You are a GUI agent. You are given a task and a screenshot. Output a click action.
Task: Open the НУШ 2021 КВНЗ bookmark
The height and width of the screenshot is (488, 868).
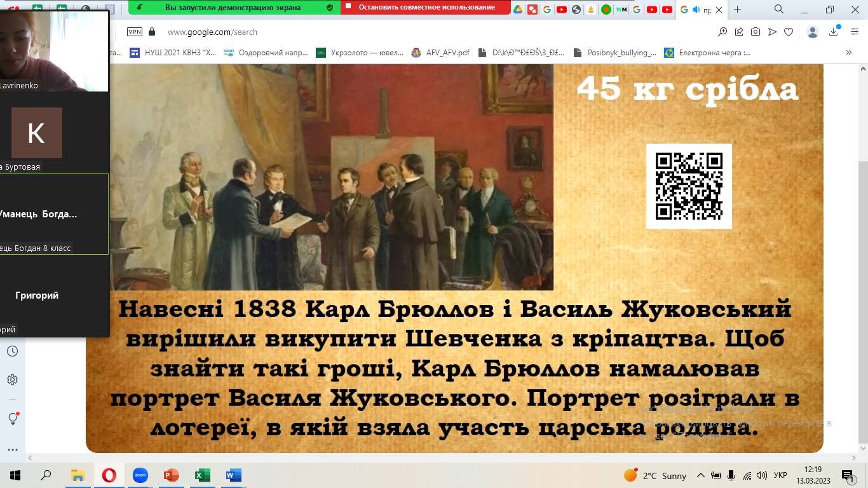[x=173, y=53]
